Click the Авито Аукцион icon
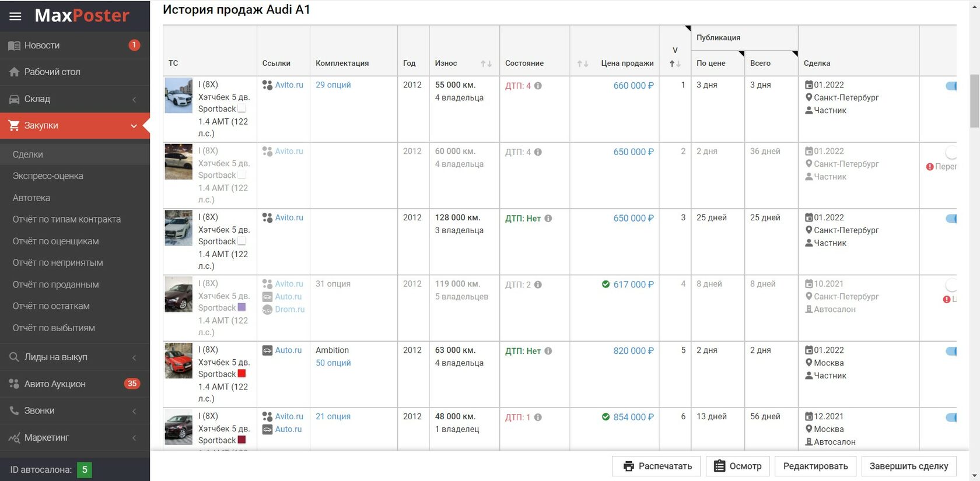Image resolution: width=980 pixels, height=481 pixels. click(x=15, y=384)
